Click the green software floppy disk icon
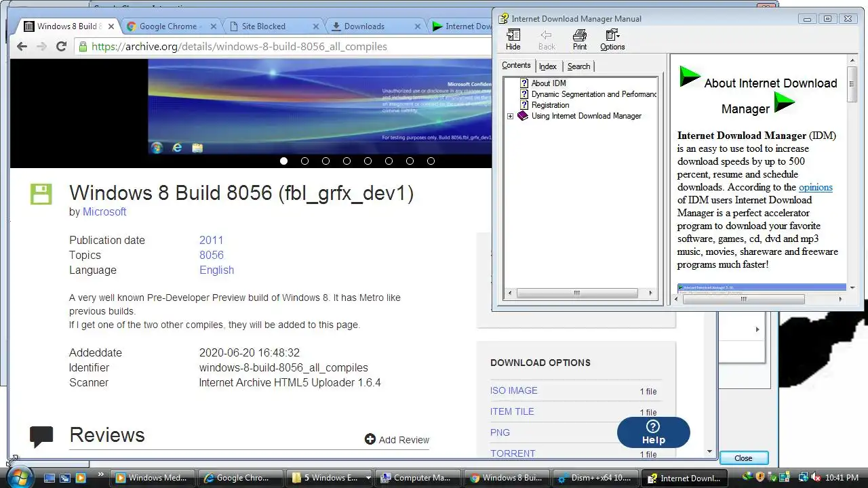The width and height of the screenshot is (868, 488). (x=41, y=194)
